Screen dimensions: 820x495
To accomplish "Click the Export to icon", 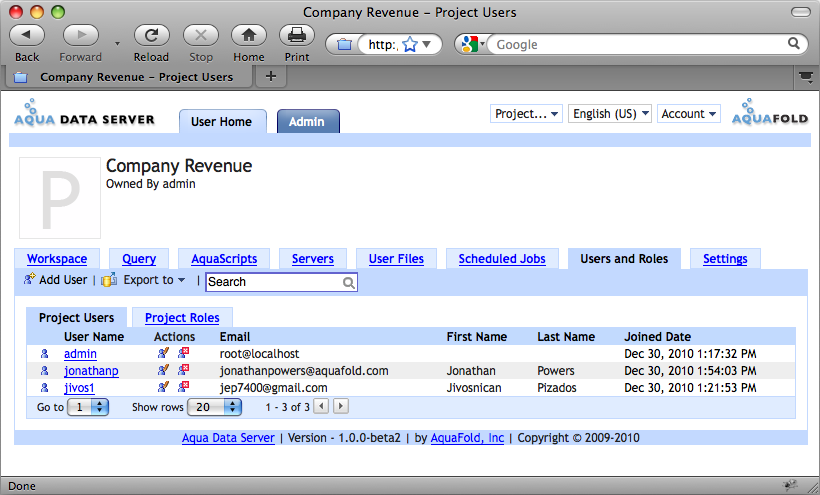I will click(109, 280).
